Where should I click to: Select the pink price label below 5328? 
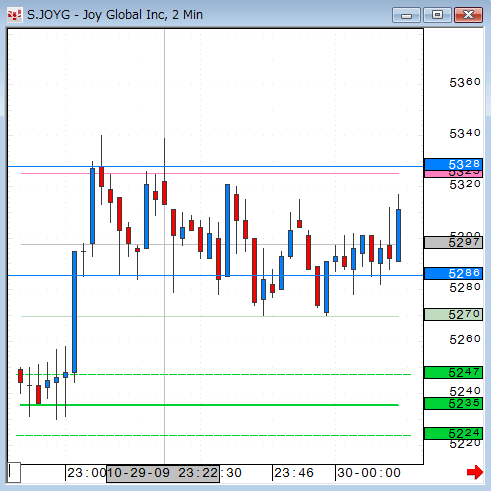[x=453, y=174]
